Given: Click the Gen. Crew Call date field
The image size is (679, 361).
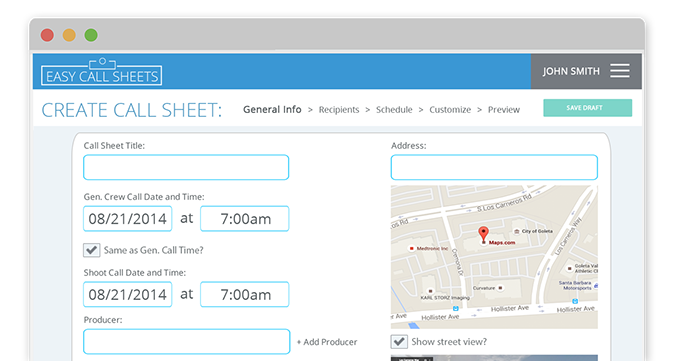Looking at the screenshot, I should (128, 219).
